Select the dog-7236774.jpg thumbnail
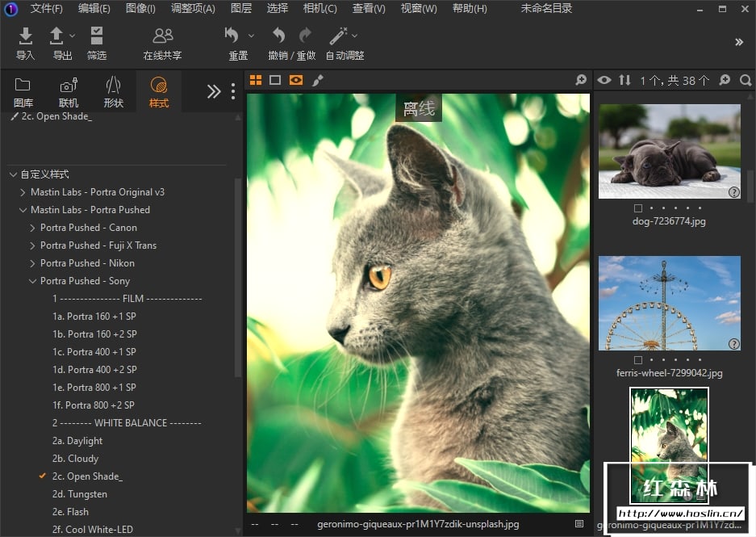The height and width of the screenshot is (537, 756). tap(669, 151)
